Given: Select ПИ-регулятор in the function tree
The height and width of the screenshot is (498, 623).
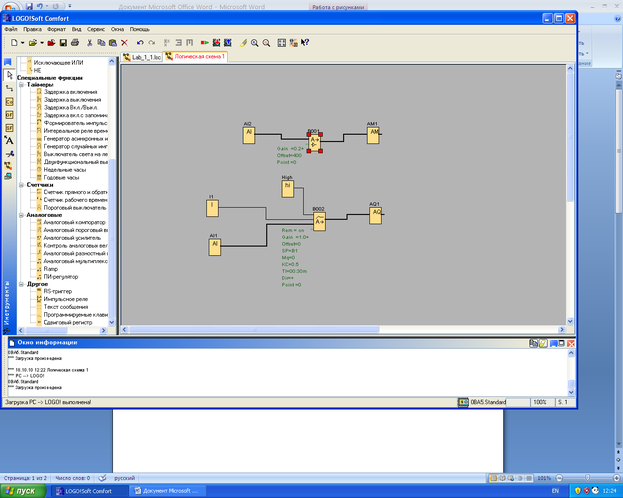Looking at the screenshot, I should pyautogui.click(x=60, y=275).
